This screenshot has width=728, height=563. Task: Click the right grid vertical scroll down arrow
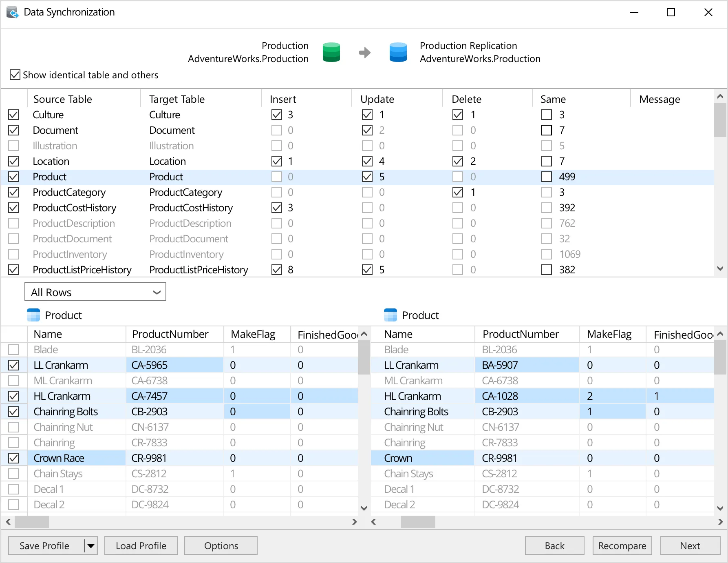click(x=720, y=508)
